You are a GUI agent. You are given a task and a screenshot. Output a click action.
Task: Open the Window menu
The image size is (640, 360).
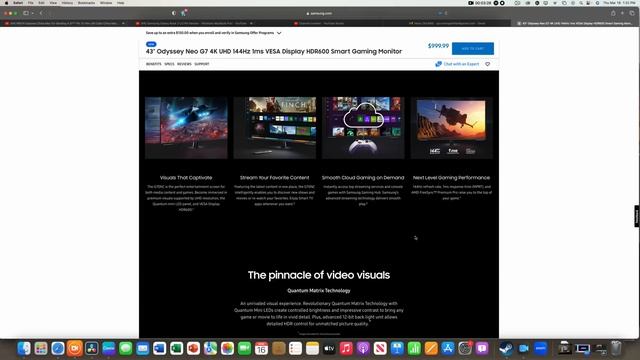coord(106,3)
